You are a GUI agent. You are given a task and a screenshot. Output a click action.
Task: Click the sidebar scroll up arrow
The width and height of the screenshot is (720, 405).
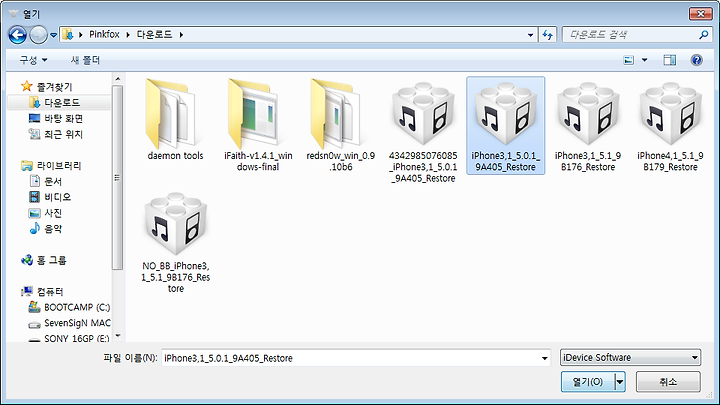pyautogui.click(x=118, y=79)
